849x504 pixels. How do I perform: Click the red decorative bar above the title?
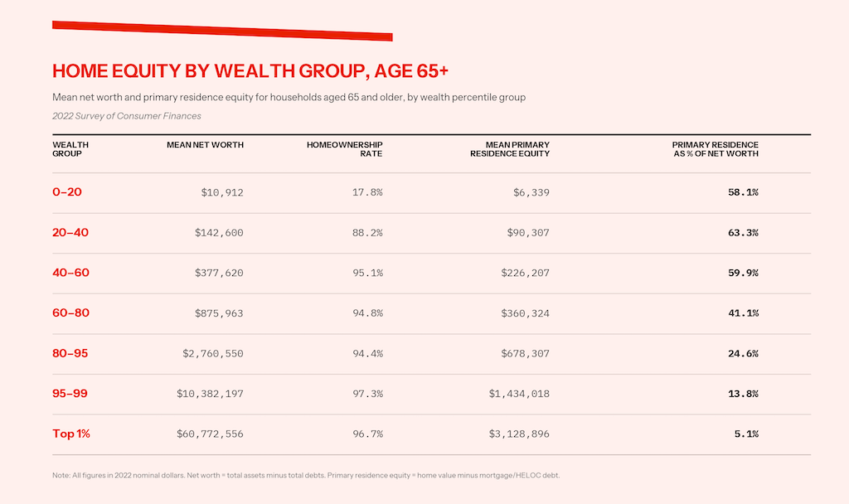pos(222,31)
